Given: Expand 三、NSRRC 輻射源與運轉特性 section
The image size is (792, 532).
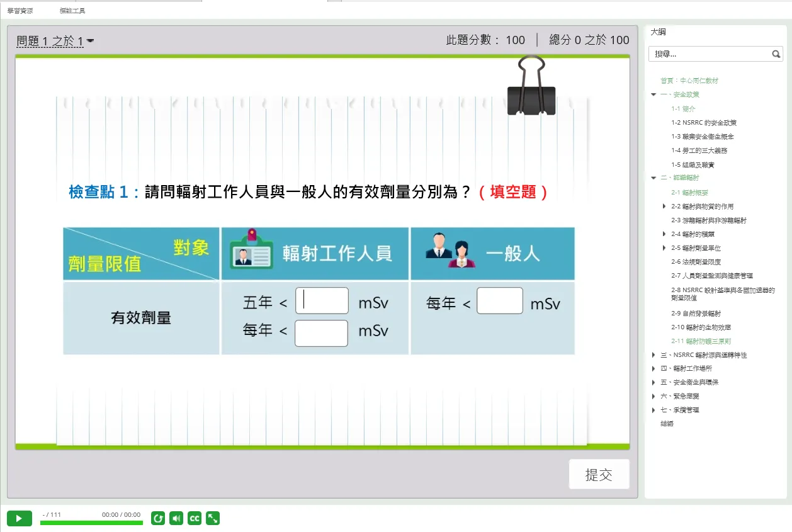Looking at the screenshot, I should click(x=653, y=355).
